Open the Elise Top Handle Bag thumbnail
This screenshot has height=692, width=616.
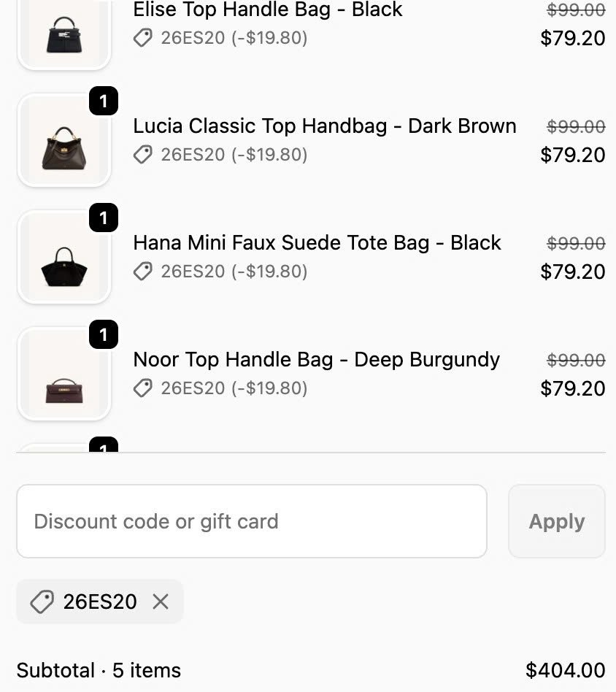tap(64, 34)
